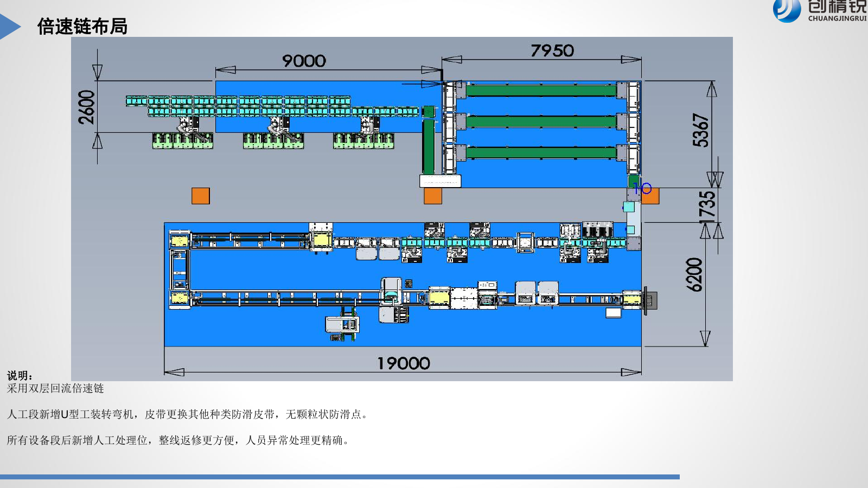The width and height of the screenshot is (868, 488).
Task: Click the right orange square pillar
Action: (x=650, y=196)
